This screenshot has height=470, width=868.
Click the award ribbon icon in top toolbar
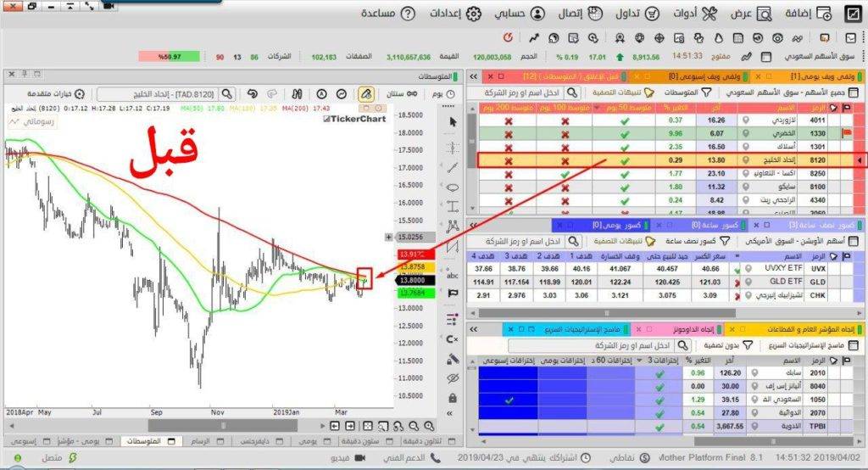pyautogui.click(x=620, y=37)
